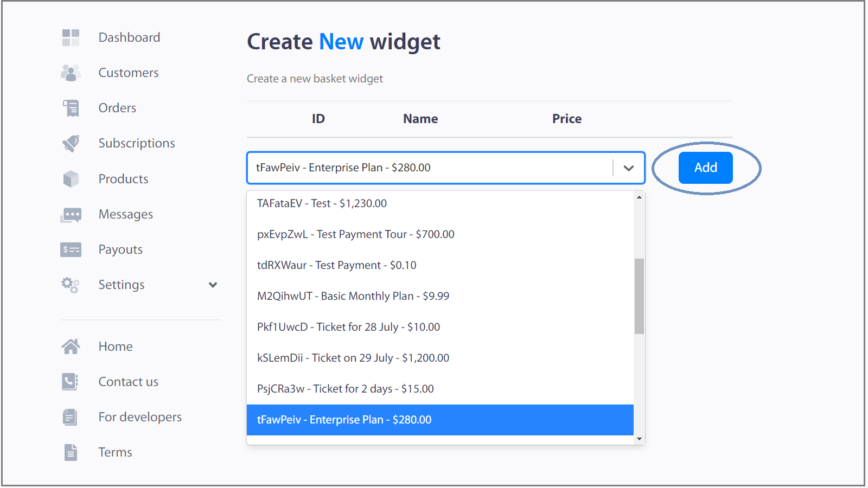Screen dimensions: 868x488
Task: Click the Home house icon
Action: pyautogui.click(x=71, y=346)
